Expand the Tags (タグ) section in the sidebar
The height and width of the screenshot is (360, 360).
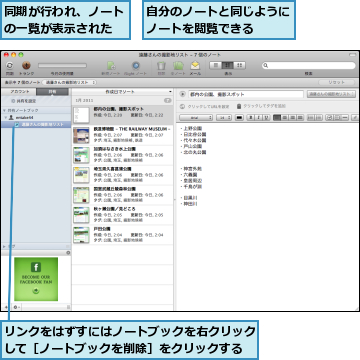(x=4, y=246)
